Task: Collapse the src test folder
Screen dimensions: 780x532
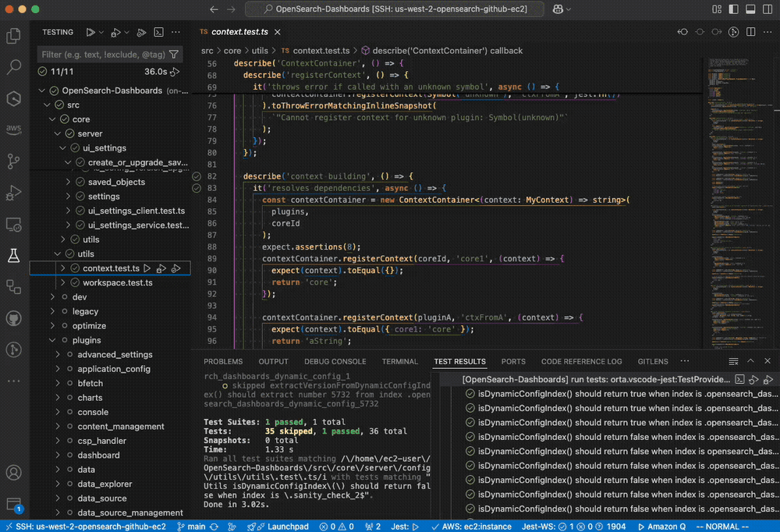Action: coord(48,105)
